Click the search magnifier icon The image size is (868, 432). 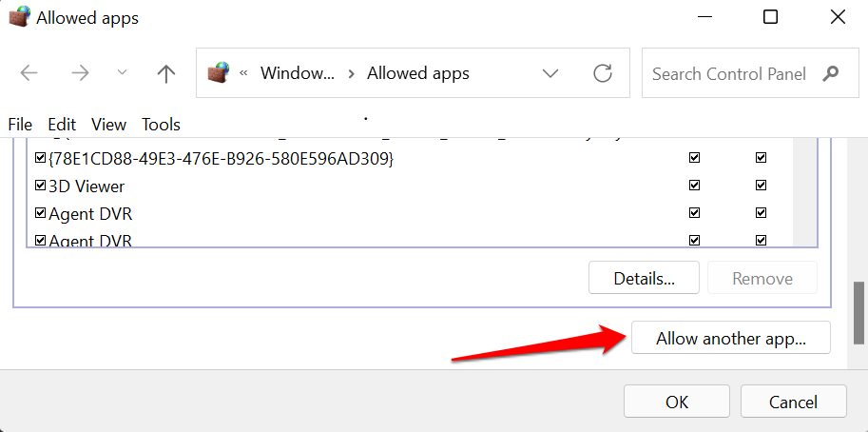click(x=831, y=73)
